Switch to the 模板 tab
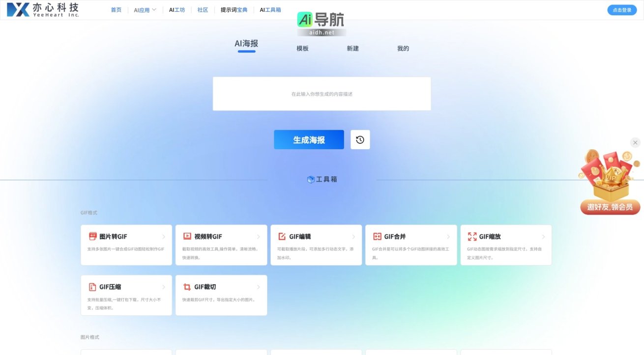Viewport: 644px width, 355px height. click(x=302, y=48)
